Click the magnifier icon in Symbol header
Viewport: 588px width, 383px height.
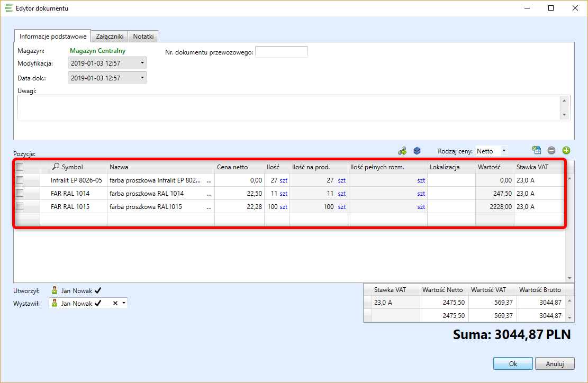tap(56, 167)
